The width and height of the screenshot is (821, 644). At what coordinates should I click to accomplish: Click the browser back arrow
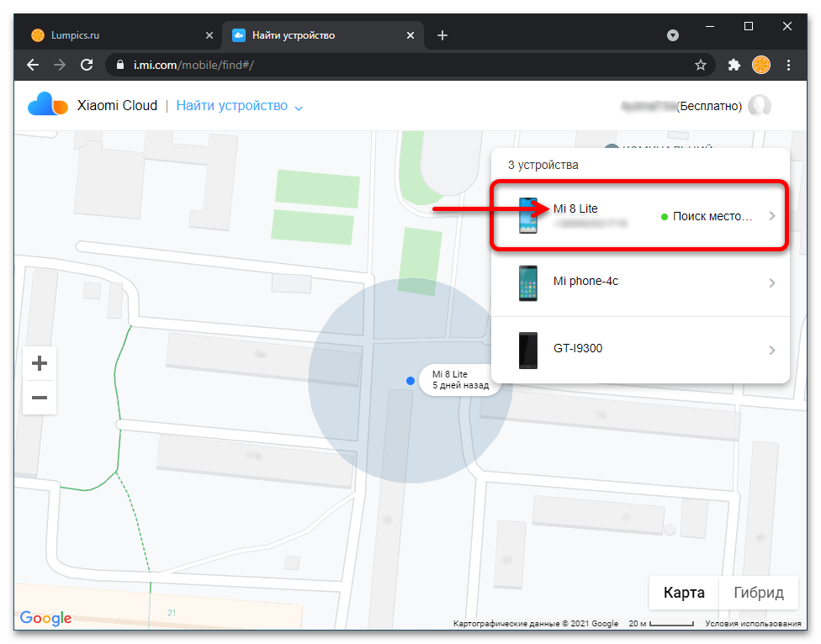(x=33, y=65)
